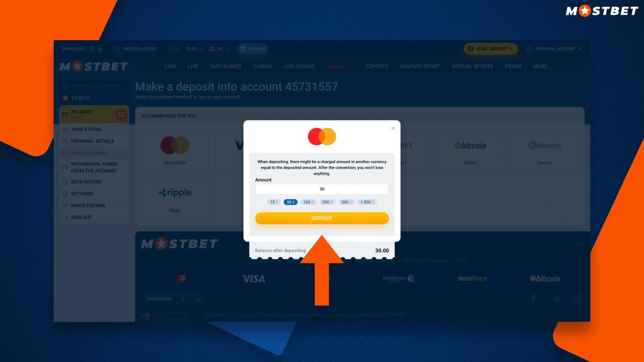Screen dimensions: 644x362
Task: Select the 30$ preset amount button
Action: 290,202
